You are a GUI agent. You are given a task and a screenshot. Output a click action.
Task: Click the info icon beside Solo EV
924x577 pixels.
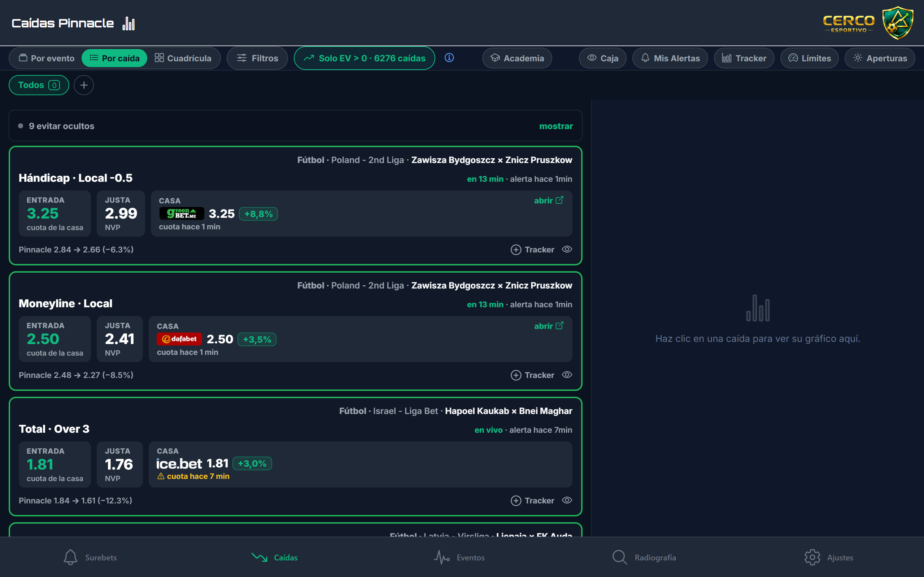click(x=449, y=58)
